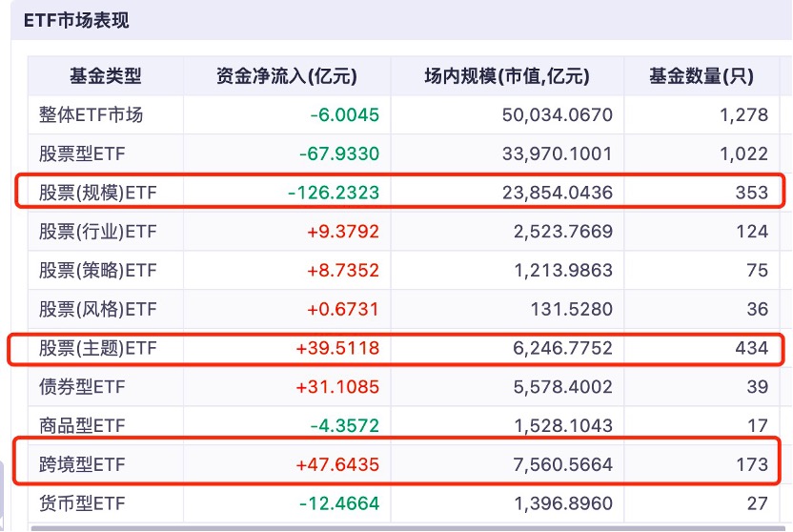Select the 货币型ETF row label

click(82, 503)
